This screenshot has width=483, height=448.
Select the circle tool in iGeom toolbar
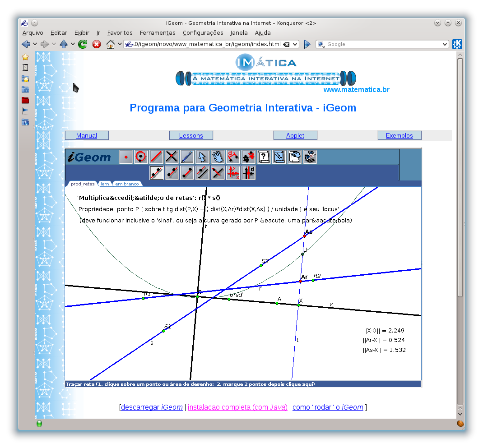141,157
